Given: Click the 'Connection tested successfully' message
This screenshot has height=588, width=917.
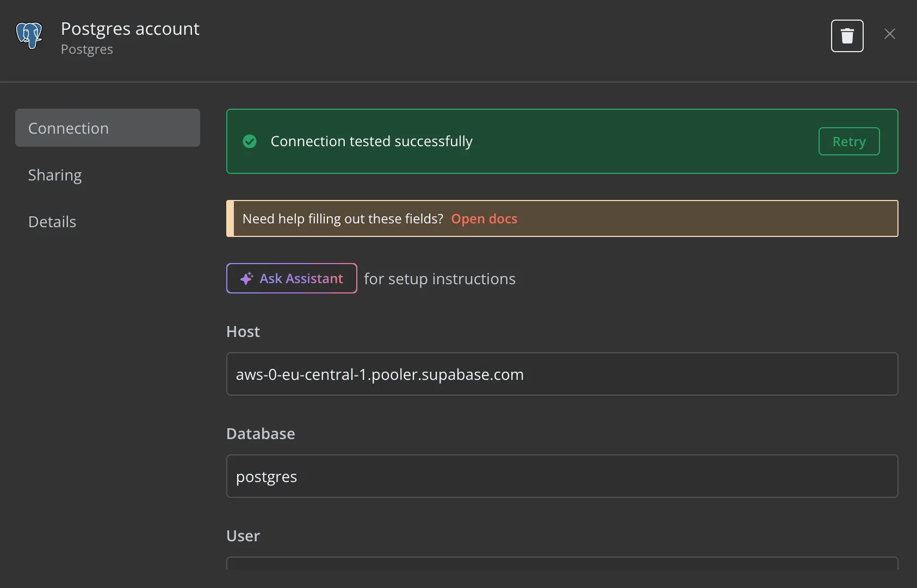Looking at the screenshot, I should pos(371,141).
